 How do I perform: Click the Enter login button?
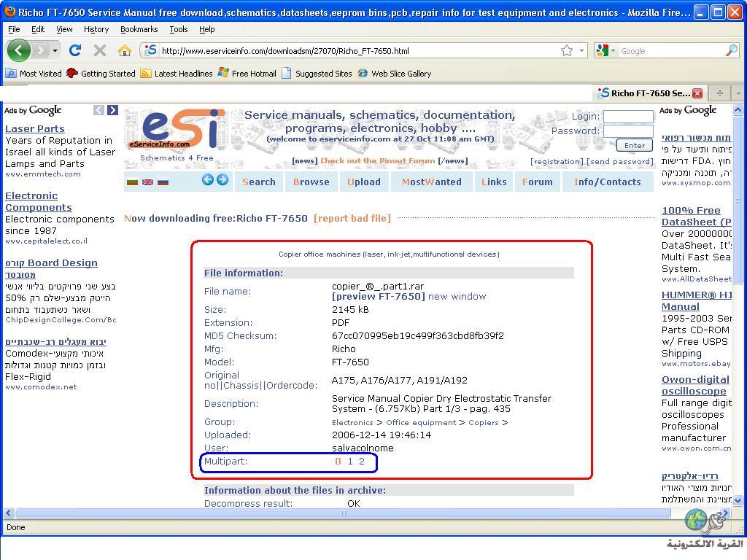pyautogui.click(x=635, y=145)
